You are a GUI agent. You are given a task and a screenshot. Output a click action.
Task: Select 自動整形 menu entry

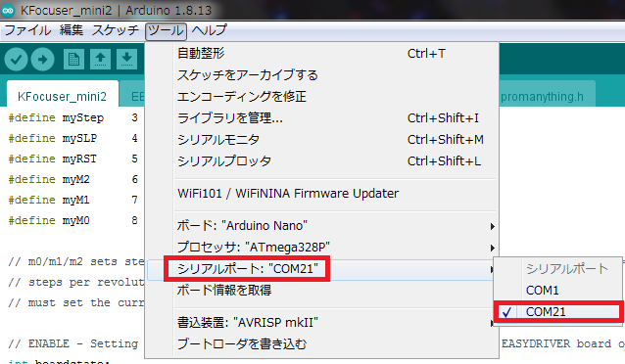pyautogui.click(x=322, y=54)
